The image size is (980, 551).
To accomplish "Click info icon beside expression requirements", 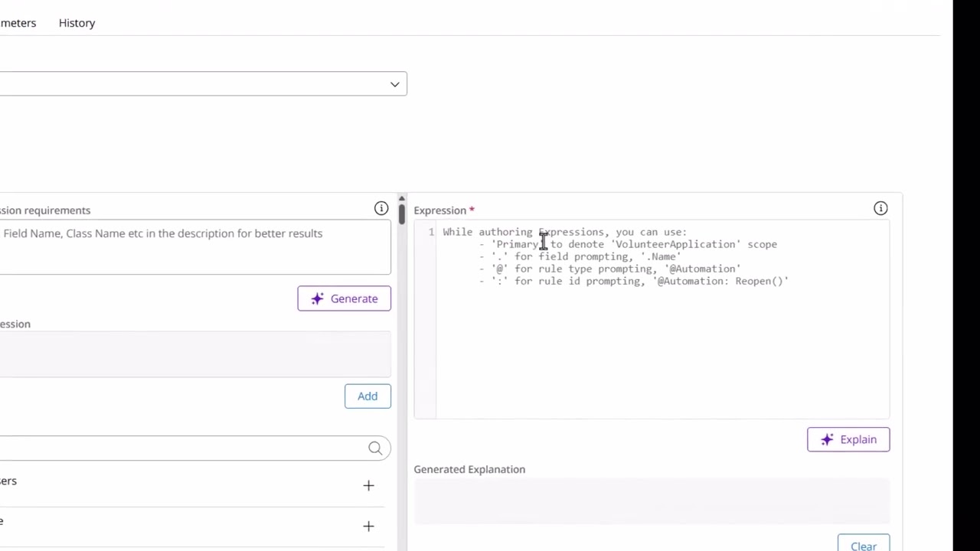I will (381, 209).
